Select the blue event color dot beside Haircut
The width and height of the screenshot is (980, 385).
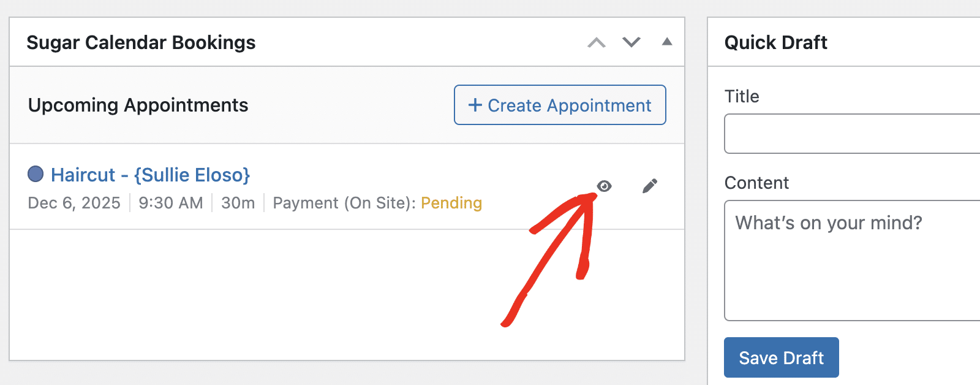(x=36, y=174)
